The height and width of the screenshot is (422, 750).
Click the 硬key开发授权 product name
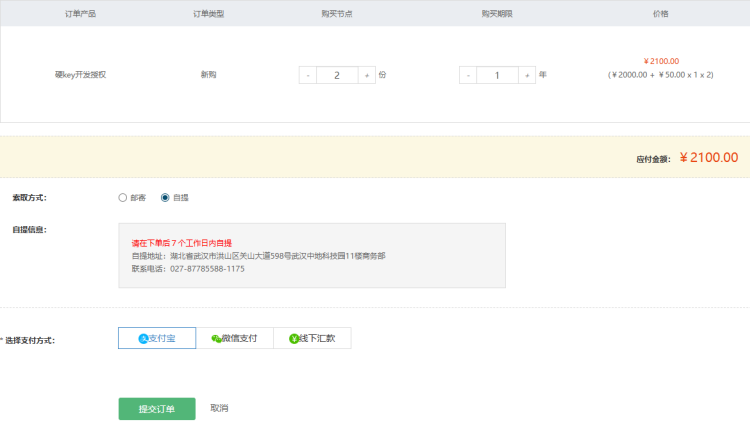81,75
